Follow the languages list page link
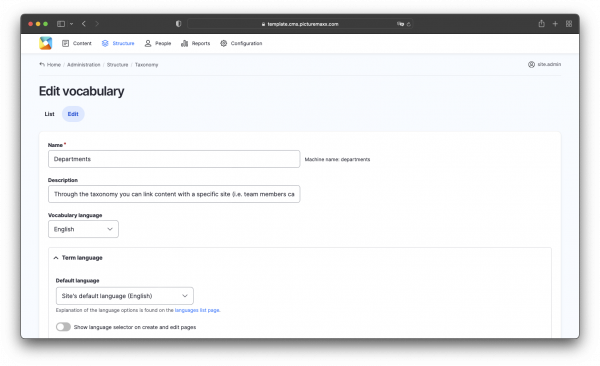The image size is (600, 366). (x=197, y=310)
